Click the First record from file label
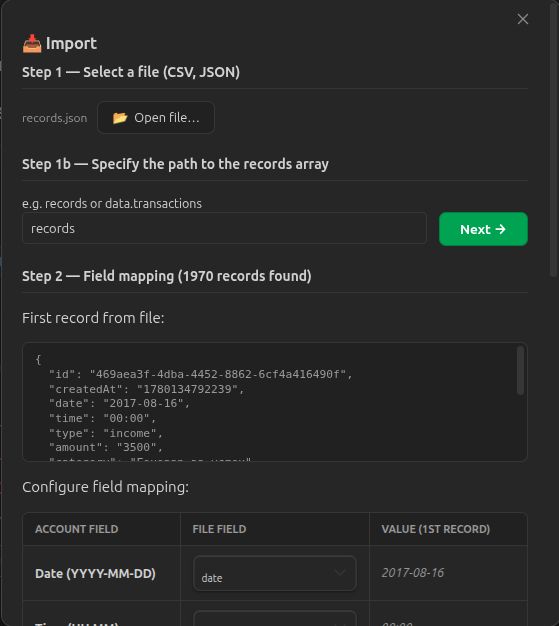Screen dimensions: 559x626 93,318
